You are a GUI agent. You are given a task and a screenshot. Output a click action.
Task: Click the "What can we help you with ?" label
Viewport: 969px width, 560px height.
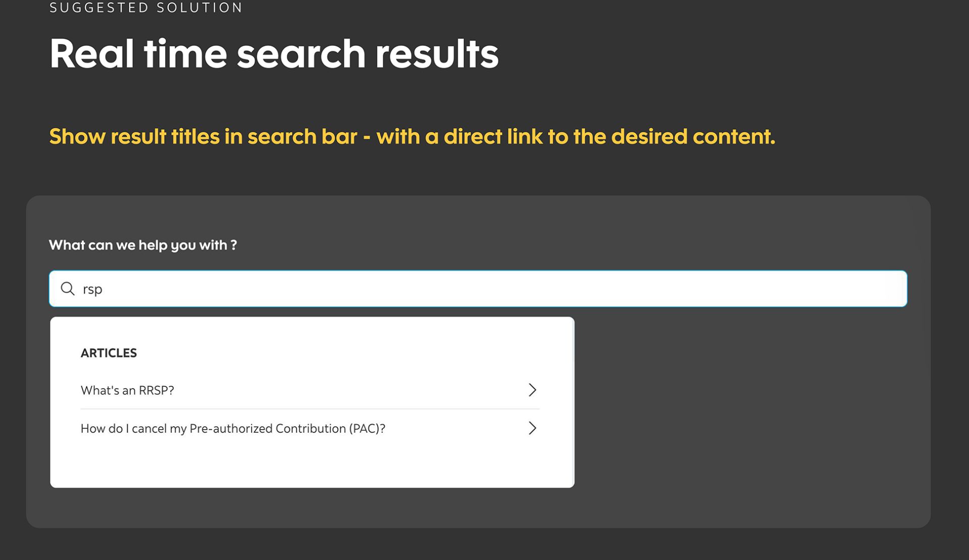click(x=143, y=245)
